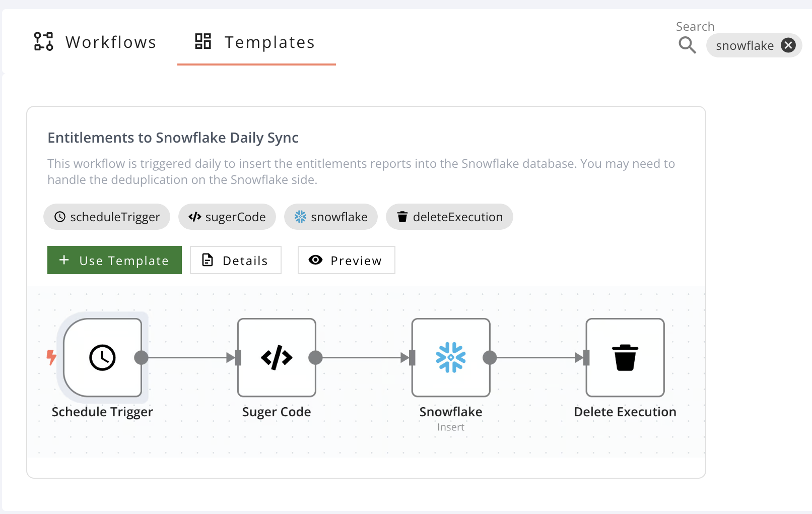812x514 pixels.
Task: Click the Schedule Trigger output connector dot
Action: point(142,358)
